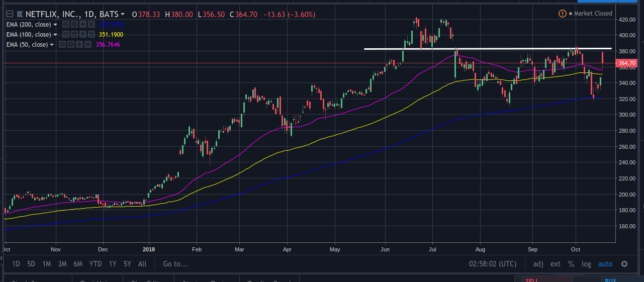The width and height of the screenshot is (644, 282).
Task: Hide EMA (100, close) using eye icon
Action: pyautogui.click(x=66, y=34)
